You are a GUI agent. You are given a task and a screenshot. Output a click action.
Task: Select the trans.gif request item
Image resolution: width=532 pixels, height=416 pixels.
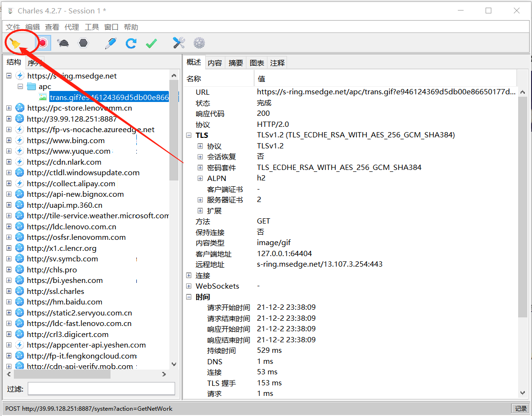click(109, 98)
